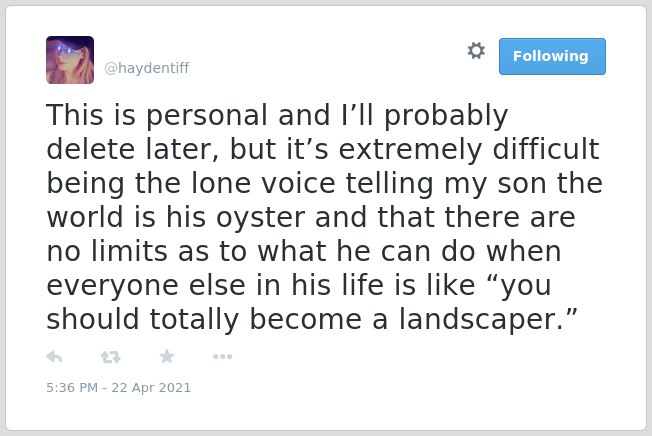Screen dimensions: 652x436
Task: Reply to the tweet with the arrow icon
Action: pyautogui.click(x=54, y=357)
